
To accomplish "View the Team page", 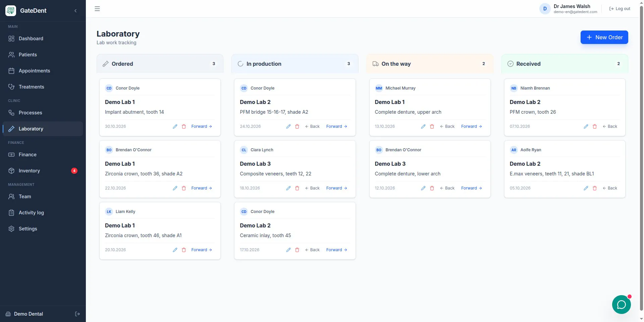I will tap(43, 197).
